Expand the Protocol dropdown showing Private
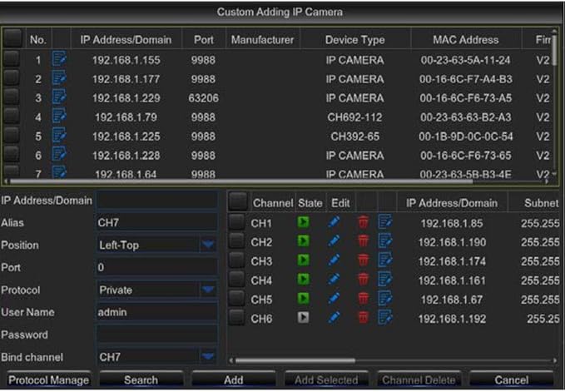 [208, 290]
